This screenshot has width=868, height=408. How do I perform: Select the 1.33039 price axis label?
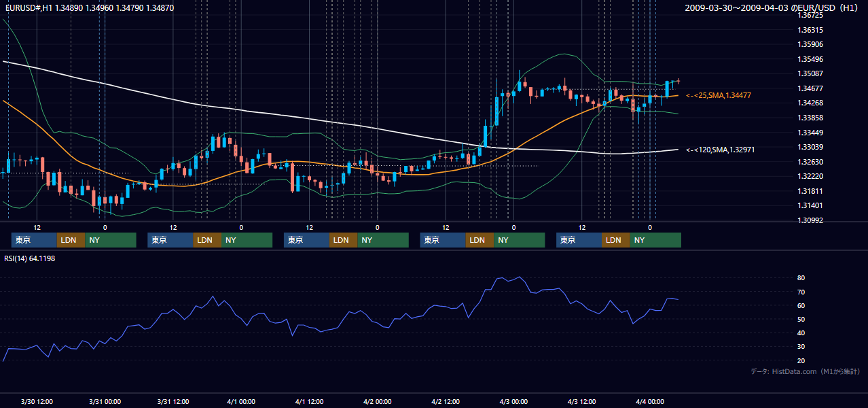click(x=810, y=147)
